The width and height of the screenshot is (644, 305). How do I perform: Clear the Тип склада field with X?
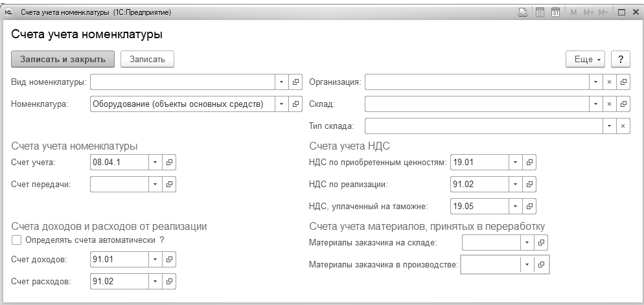click(x=623, y=126)
